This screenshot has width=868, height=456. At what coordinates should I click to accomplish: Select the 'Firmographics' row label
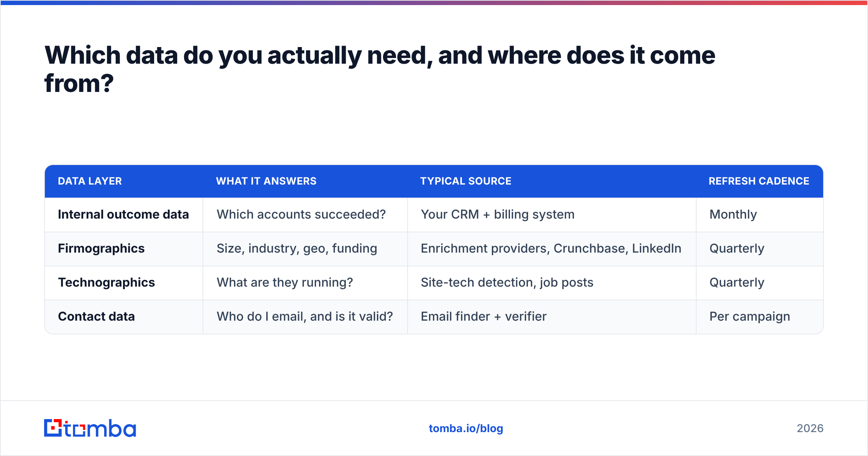(101, 248)
